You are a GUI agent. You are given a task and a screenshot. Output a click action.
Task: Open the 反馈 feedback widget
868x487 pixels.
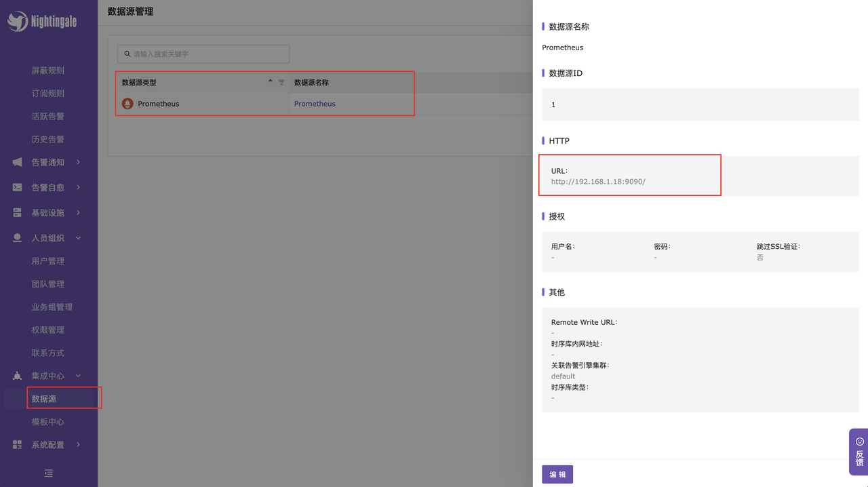859,452
